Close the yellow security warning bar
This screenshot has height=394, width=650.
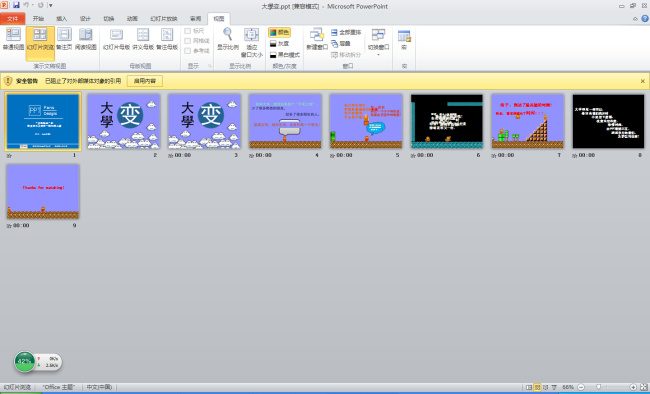(x=643, y=81)
